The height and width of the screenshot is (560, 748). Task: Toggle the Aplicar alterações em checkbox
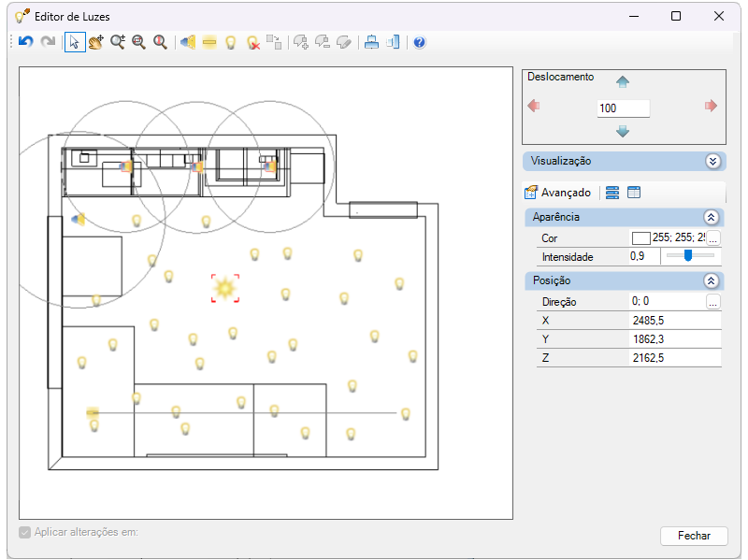click(25, 532)
